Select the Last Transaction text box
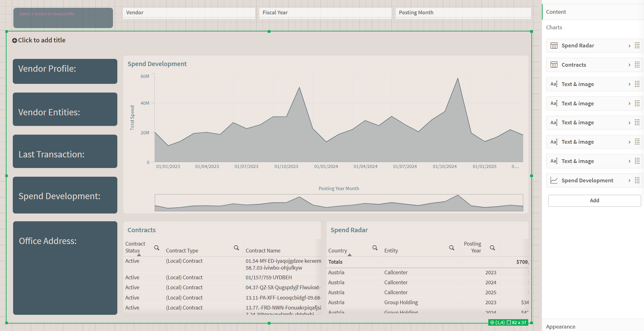The height and width of the screenshot is (331, 644). (x=65, y=151)
